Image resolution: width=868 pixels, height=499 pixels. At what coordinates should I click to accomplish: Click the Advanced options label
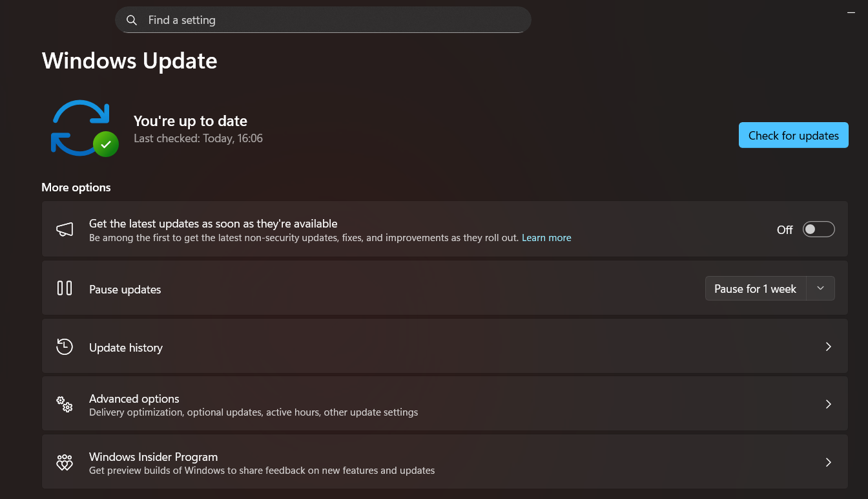click(x=134, y=399)
